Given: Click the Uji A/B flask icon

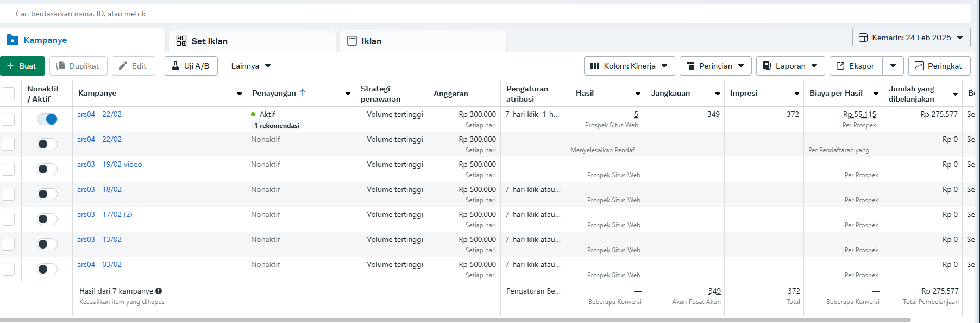Looking at the screenshot, I should [x=175, y=66].
